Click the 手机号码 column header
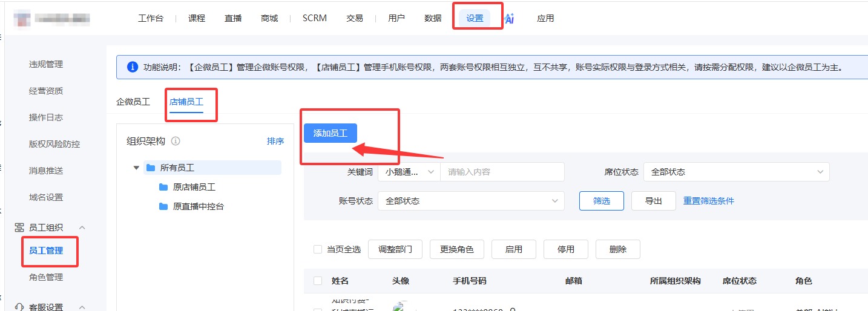This screenshot has height=311, width=868. point(470,281)
